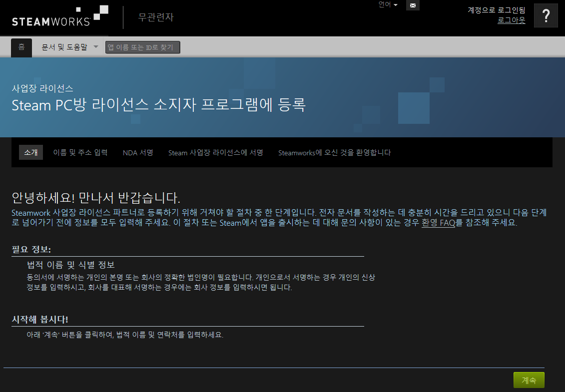Select the 소개 step tab

click(x=30, y=152)
